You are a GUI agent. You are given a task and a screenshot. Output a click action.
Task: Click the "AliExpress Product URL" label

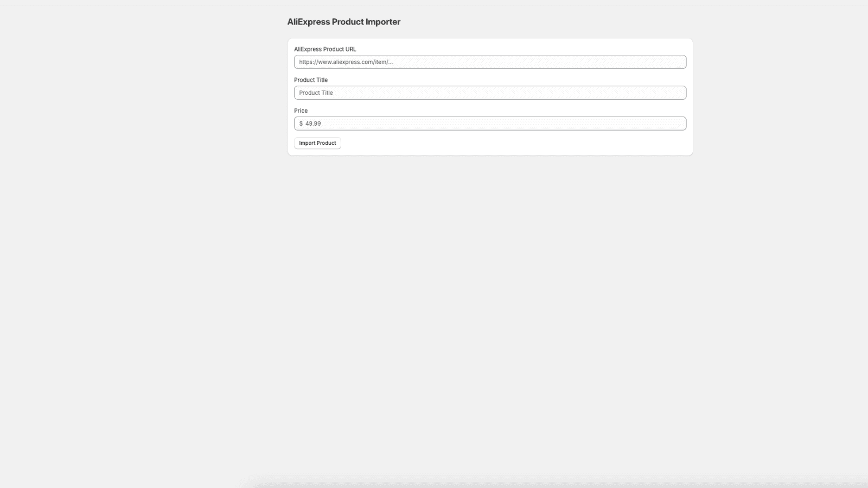(x=325, y=49)
